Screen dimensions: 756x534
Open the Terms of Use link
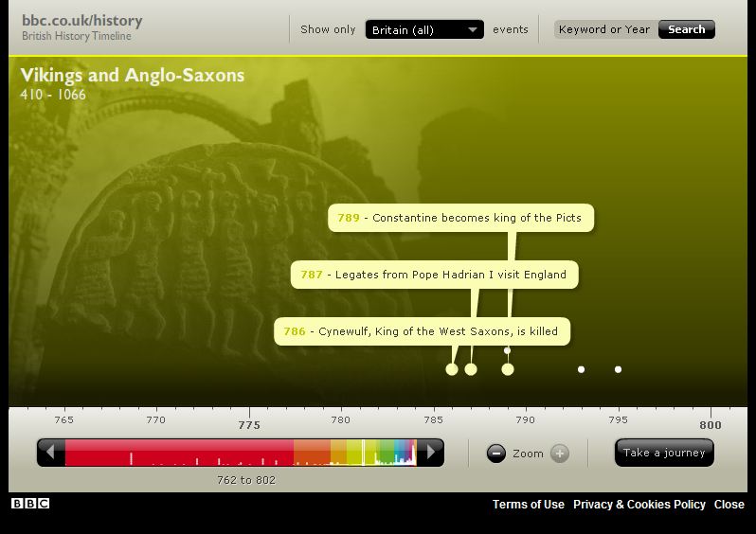[528, 504]
